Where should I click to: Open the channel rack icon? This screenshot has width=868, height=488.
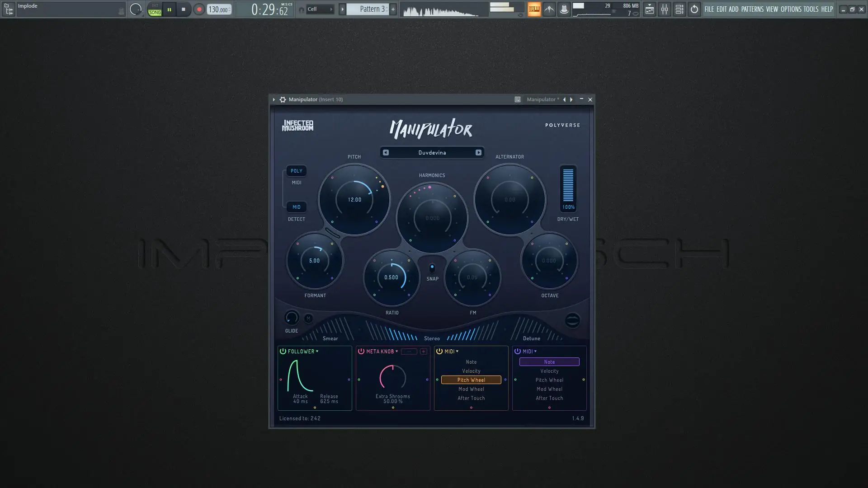tap(679, 9)
